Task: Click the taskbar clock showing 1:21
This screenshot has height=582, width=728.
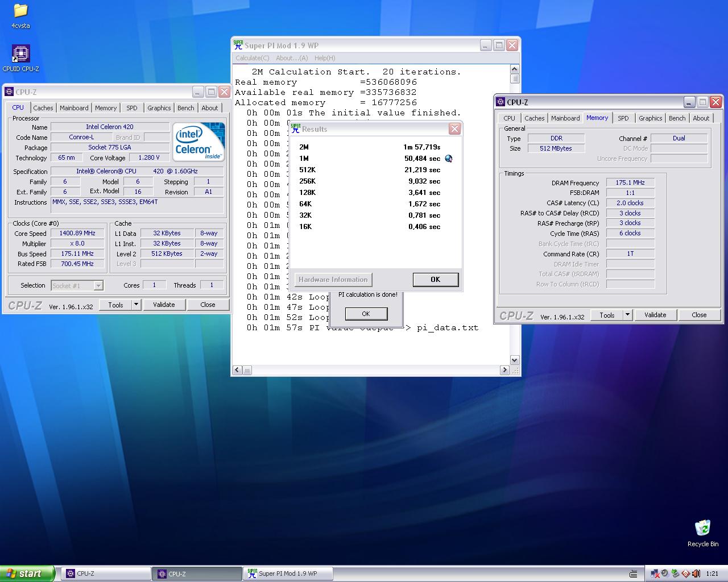Action: pyautogui.click(x=712, y=573)
